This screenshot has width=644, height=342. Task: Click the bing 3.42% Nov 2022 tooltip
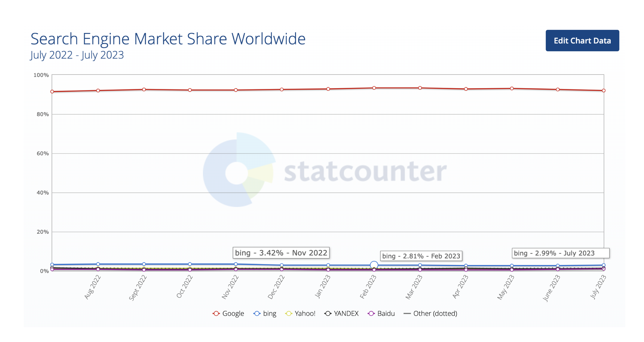coord(281,253)
